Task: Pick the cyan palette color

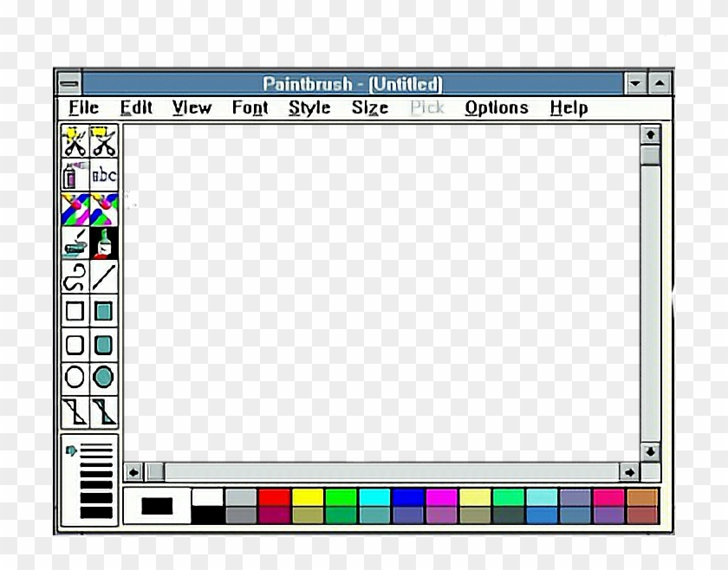Action: pyautogui.click(x=374, y=497)
